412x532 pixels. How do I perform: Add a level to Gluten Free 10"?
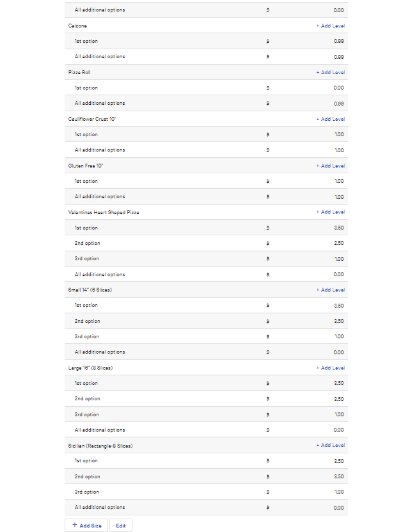pos(330,166)
